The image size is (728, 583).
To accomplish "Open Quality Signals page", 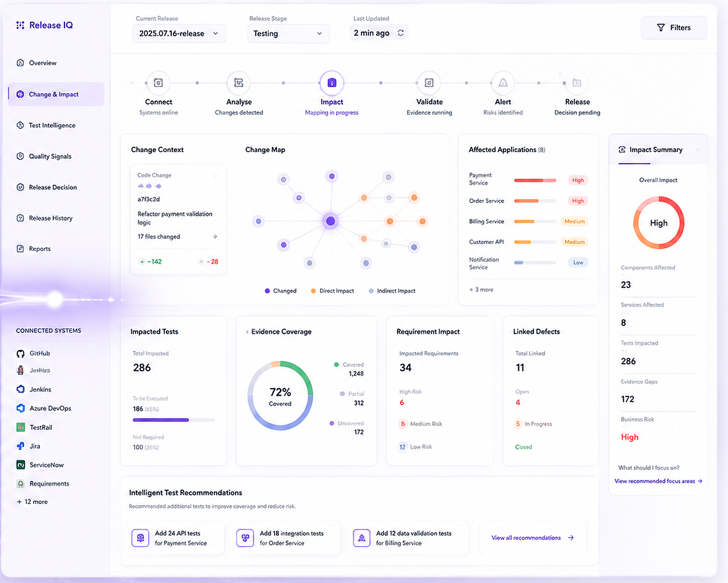I will (50, 156).
